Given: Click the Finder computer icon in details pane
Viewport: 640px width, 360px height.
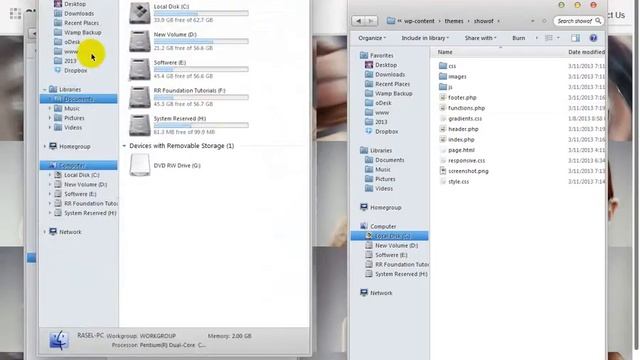Looking at the screenshot, I should 59,340.
